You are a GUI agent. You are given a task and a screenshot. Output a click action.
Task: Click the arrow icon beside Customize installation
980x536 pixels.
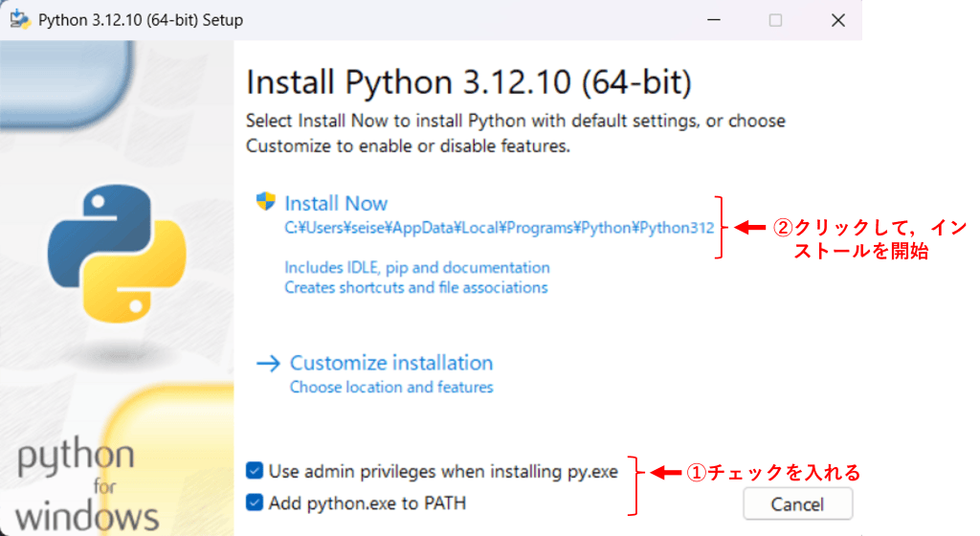tap(269, 364)
